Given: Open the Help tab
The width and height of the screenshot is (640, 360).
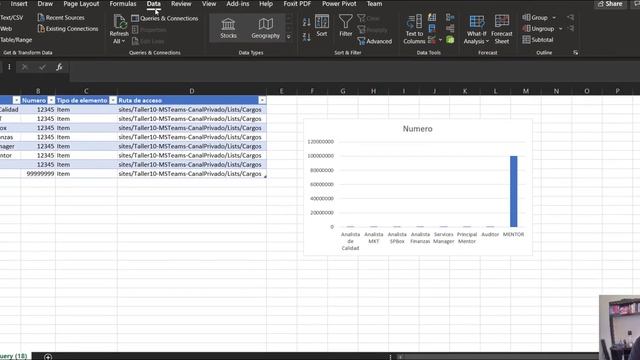Looking at the screenshot, I should tap(266, 4).
